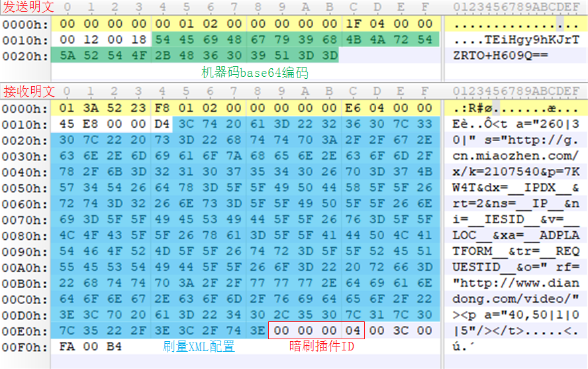This screenshot has width=588, height=369.
Task: Select byte E8 in the 接收明文 0010h row
Action: [x=91, y=124]
